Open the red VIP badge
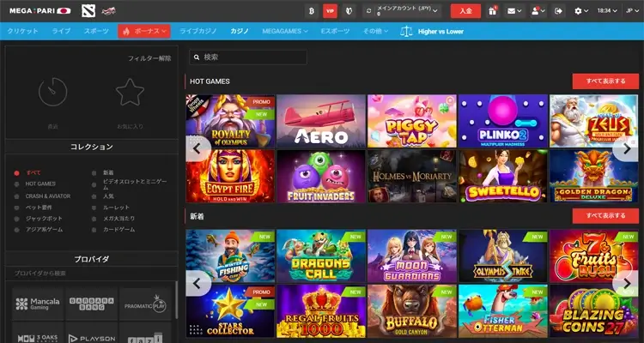This screenshot has height=343, width=644. tap(330, 11)
